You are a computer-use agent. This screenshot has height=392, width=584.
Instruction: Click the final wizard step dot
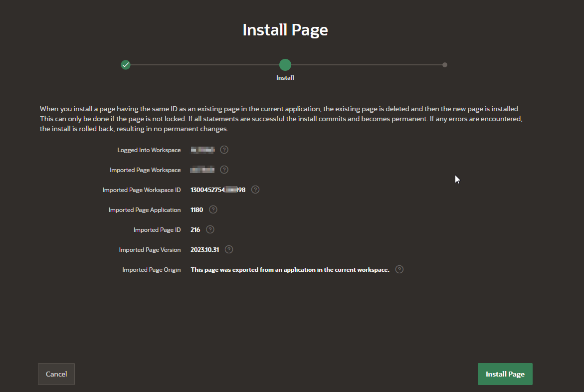pyautogui.click(x=444, y=64)
